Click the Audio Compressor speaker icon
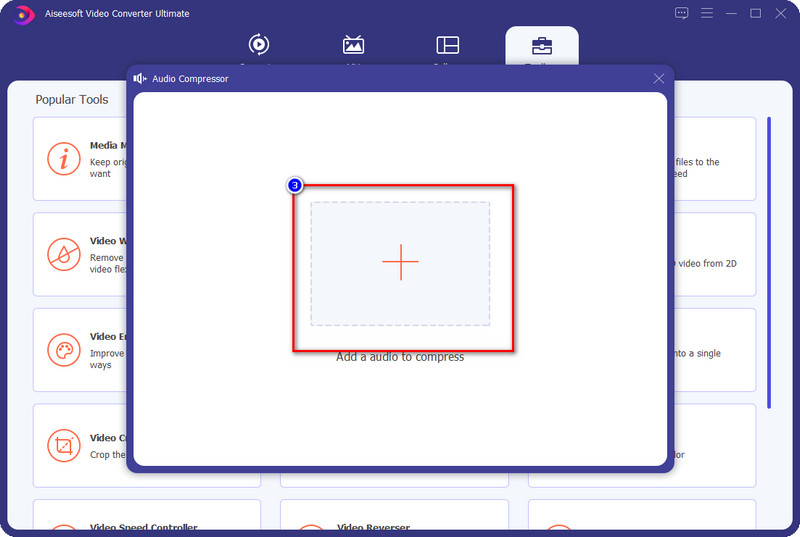 (x=138, y=78)
